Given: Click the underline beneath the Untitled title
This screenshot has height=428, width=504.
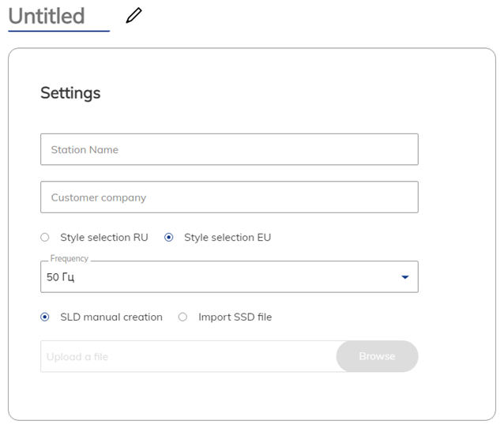Looking at the screenshot, I should coord(58,31).
